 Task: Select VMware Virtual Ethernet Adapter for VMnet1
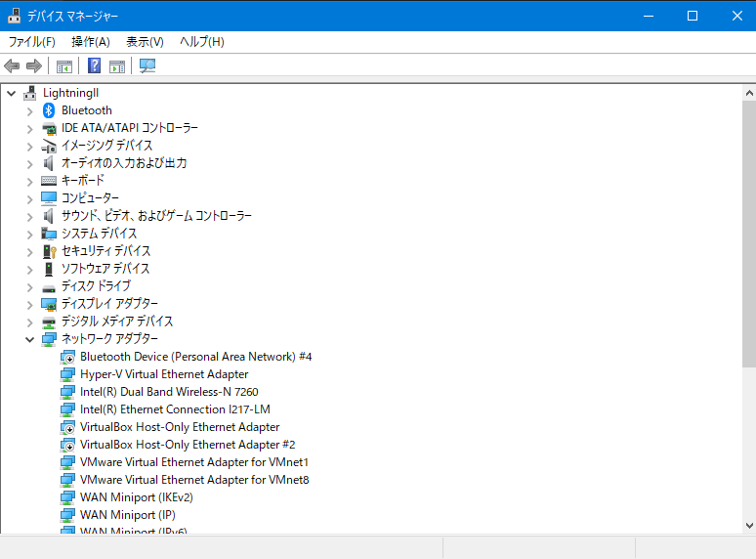pyautogui.click(x=194, y=462)
